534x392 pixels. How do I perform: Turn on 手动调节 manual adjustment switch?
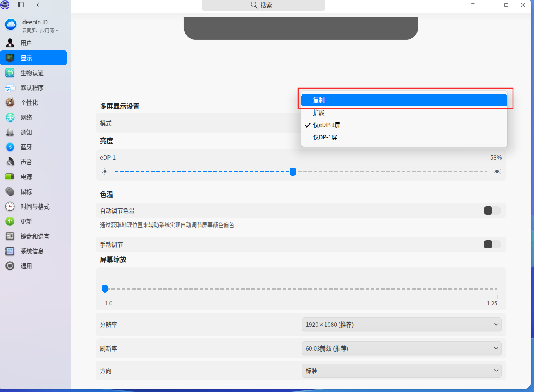(x=492, y=244)
